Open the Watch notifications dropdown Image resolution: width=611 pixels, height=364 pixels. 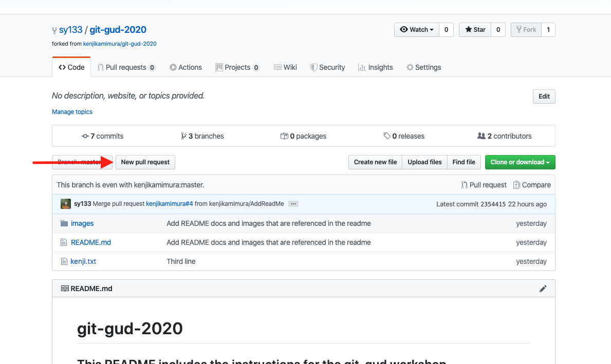[417, 30]
